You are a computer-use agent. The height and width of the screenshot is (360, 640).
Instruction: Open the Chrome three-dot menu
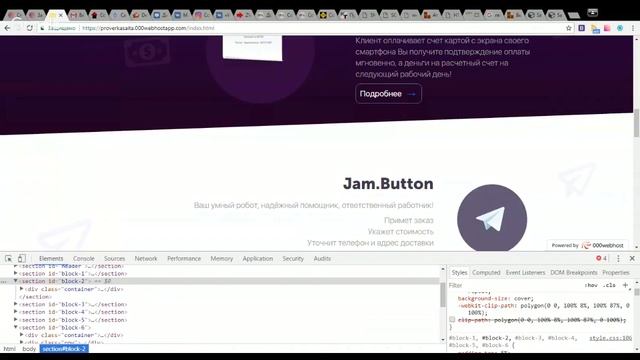pyautogui.click(x=633, y=28)
